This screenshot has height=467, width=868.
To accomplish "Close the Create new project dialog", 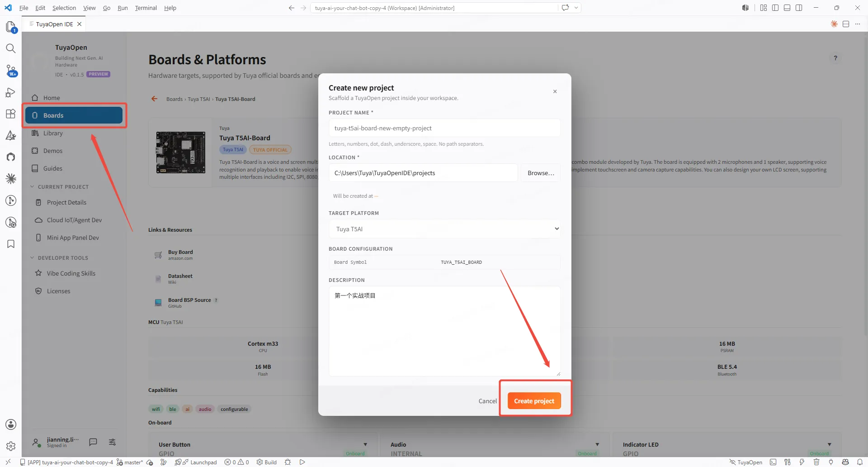I will 555,91.
